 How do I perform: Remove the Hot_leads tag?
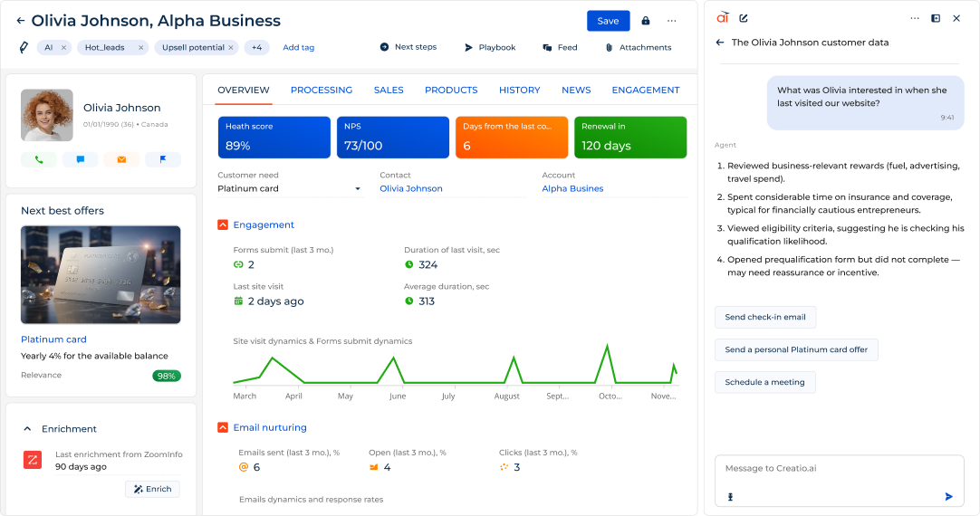[141, 47]
